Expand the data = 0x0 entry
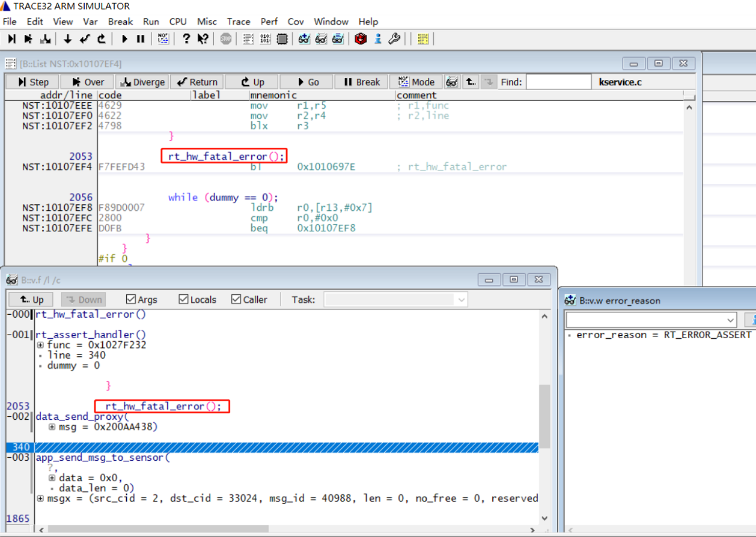 coord(52,478)
